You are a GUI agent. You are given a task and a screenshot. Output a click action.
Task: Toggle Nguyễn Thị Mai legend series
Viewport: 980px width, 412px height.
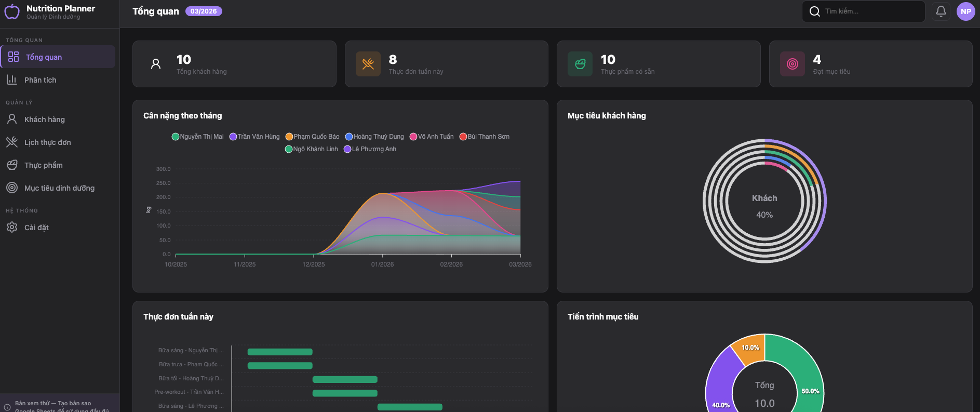pyautogui.click(x=198, y=137)
